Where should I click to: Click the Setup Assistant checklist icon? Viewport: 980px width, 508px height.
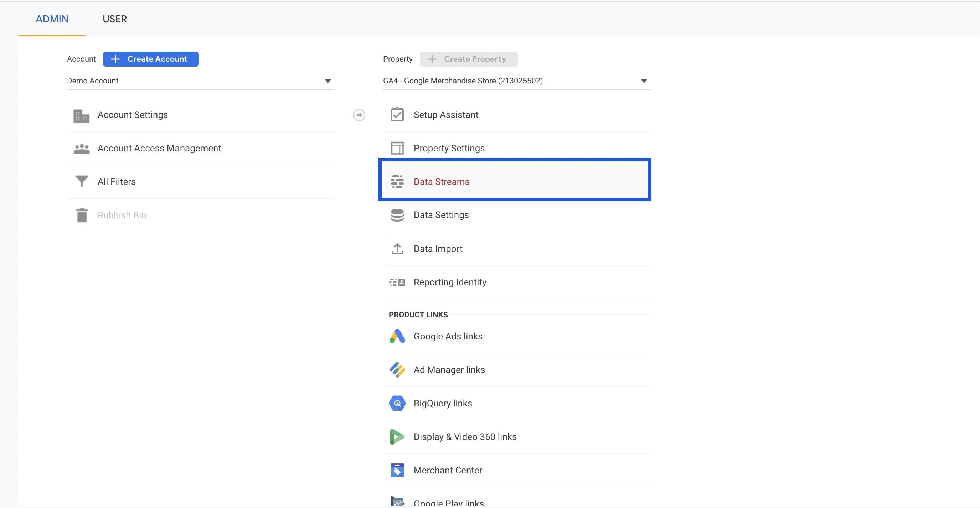click(x=397, y=114)
